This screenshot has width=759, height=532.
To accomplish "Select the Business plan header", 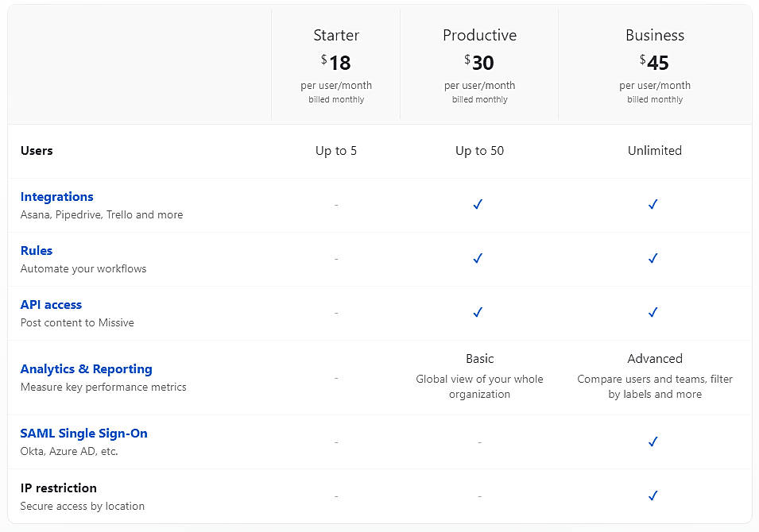I will pos(654,35).
